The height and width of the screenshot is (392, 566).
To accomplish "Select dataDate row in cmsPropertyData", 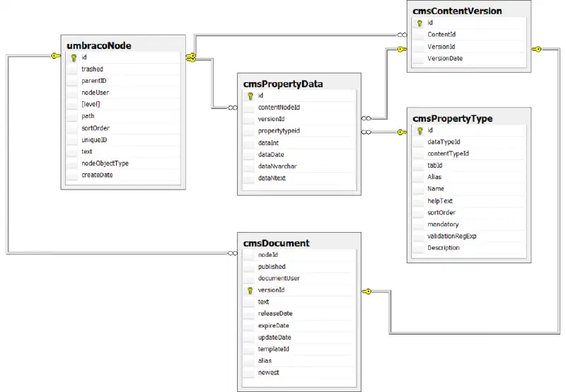I will coord(299,154).
